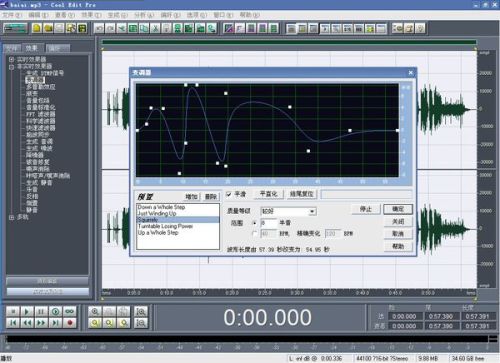Open the 编辑 menu
Viewport: 500px width, 363px height.
pyautogui.click(x=38, y=15)
